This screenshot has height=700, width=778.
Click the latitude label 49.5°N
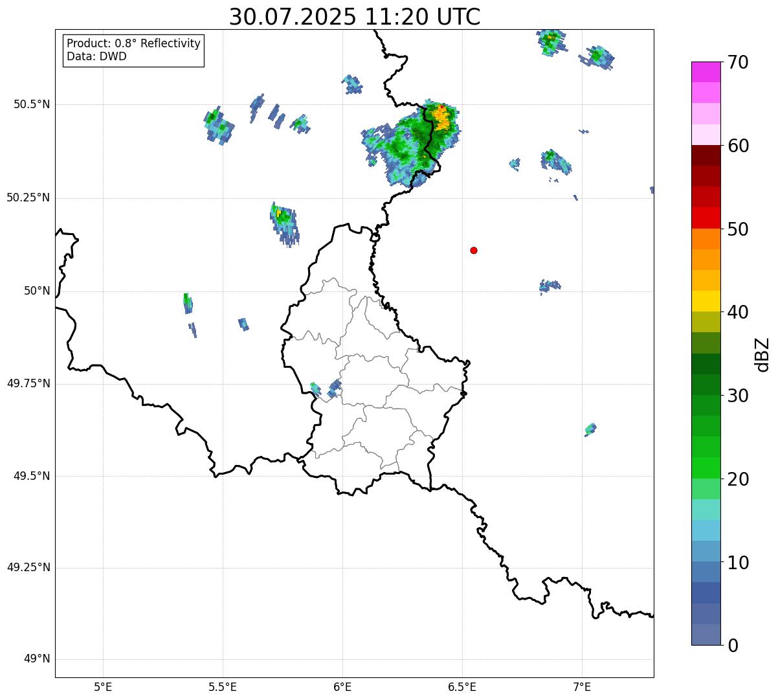31,476
